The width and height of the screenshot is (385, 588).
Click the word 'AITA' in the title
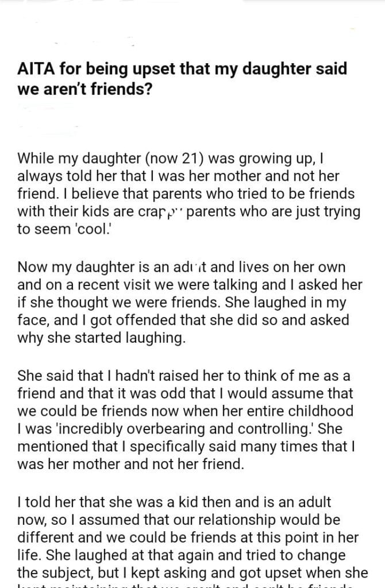[x=36, y=69]
